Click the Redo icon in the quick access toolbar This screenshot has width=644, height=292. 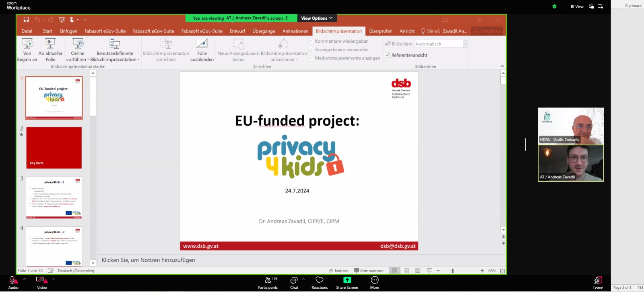tap(51, 19)
